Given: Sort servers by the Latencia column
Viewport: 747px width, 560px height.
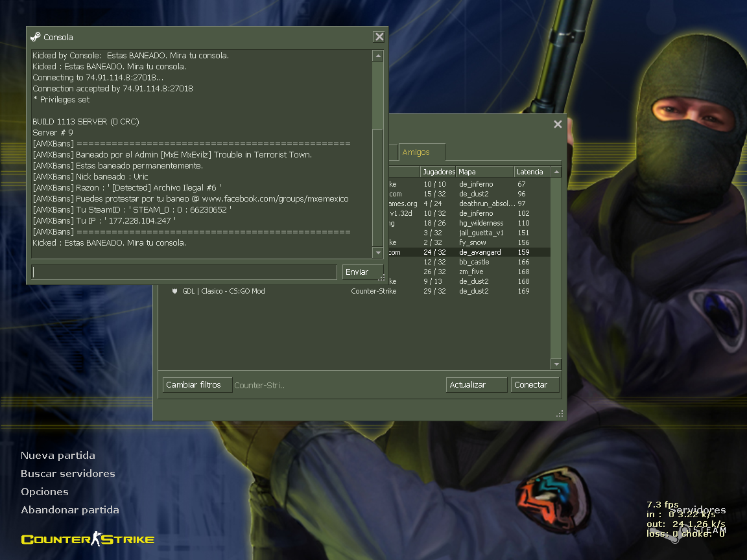Looking at the screenshot, I should (x=532, y=171).
